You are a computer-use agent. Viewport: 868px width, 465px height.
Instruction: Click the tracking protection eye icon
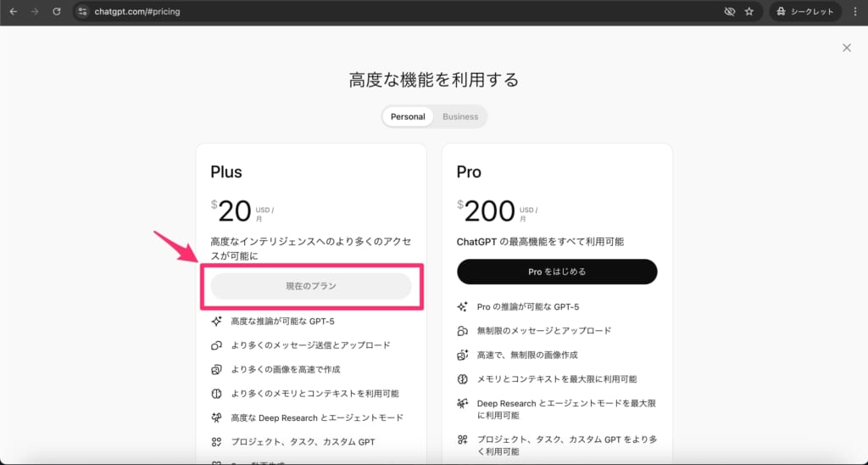tap(729, 12)
